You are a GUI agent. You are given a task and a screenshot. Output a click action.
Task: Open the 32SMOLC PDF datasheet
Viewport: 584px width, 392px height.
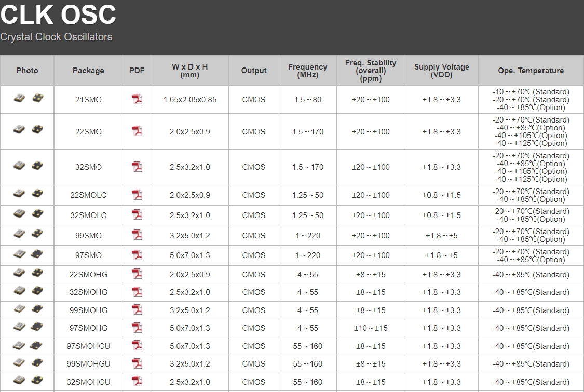click(137, 215)
